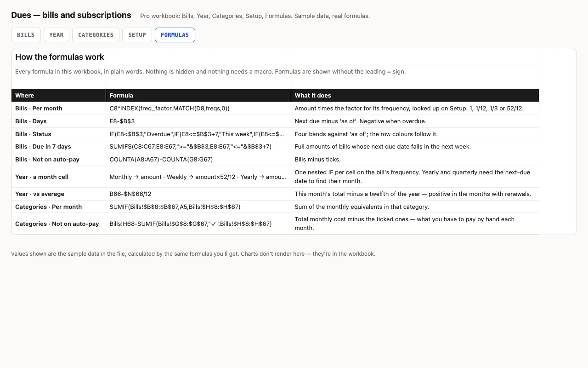Click the "Dues — bills and subscriptions" title
The width and height of the screenshot is (588, 368).
71,15
